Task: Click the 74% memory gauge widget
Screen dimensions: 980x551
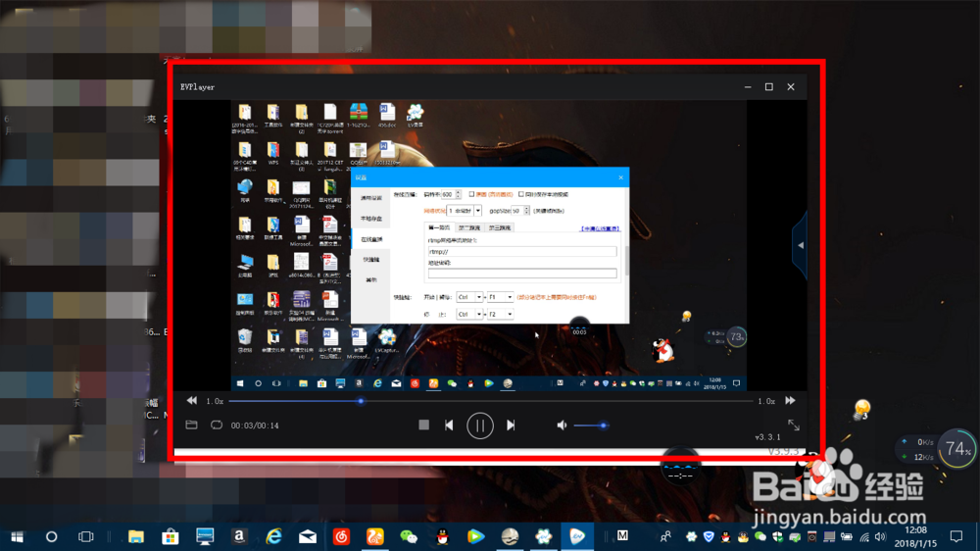Action: [957, 448]
